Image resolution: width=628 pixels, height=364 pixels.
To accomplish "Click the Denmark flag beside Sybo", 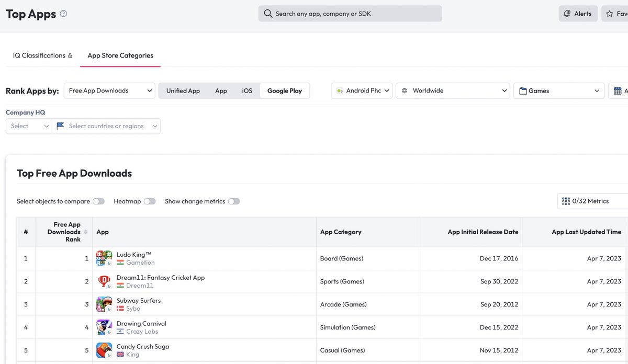I will [x=120, y=309].
